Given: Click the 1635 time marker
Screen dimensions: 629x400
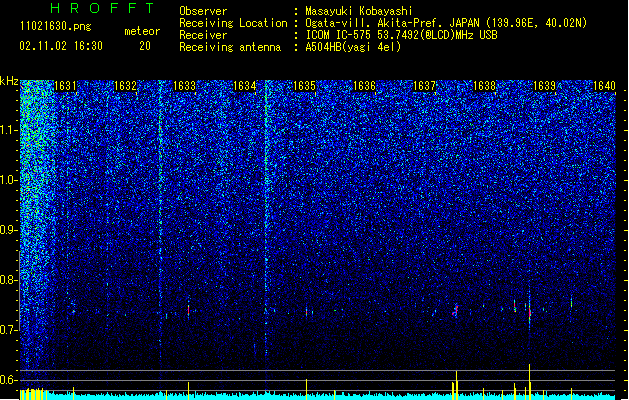Looking at the screenshot, I should coord(304,86).
